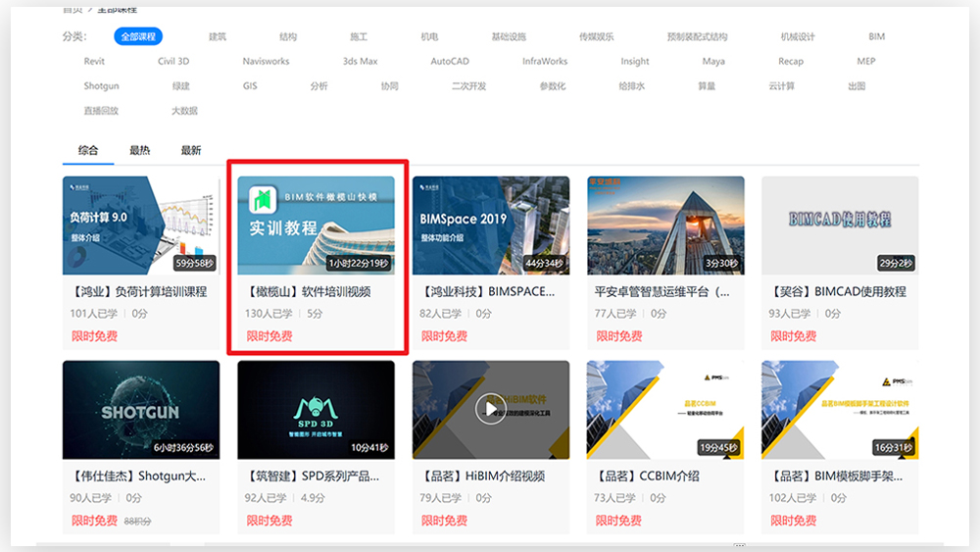Image resolution: width=980 pixels, height=552 pixels.
Task: Filter by 二次开发 category
Action: tap(468, 86)
